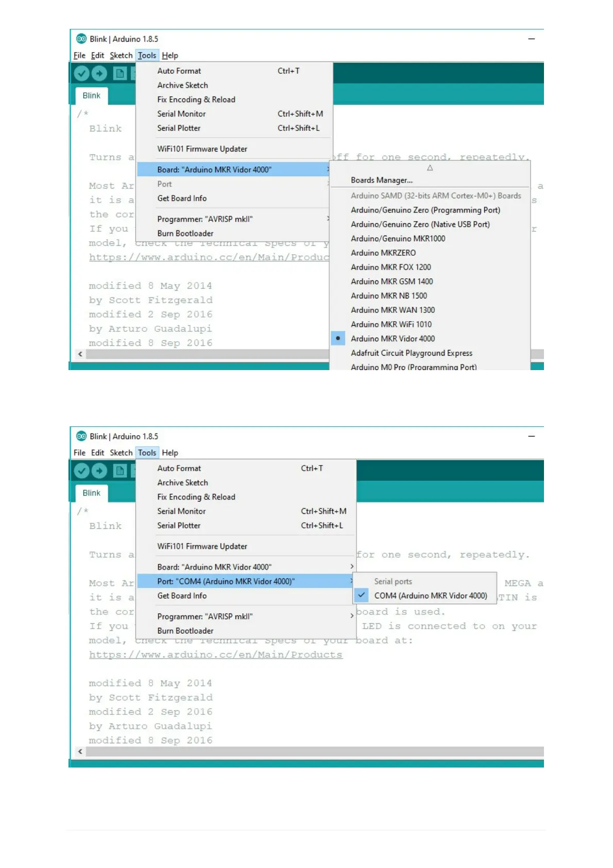Viewport: 613px width, 868px height.
Task: Open Serial Plotter from top window menu
Action: tap(234, 128)
